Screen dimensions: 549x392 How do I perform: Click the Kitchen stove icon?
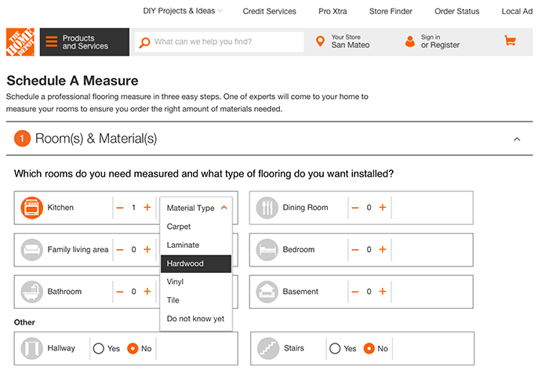tap(32, 208)
